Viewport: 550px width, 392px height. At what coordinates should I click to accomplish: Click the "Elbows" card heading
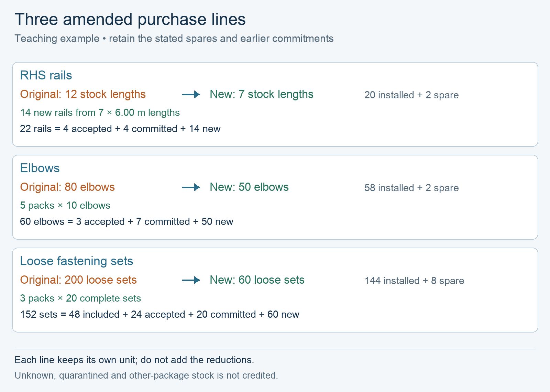pyautogui.click(x=40, y=168)
